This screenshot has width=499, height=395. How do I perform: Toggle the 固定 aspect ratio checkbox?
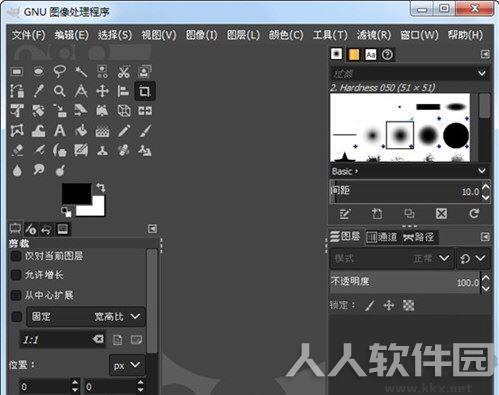[17, 316]
